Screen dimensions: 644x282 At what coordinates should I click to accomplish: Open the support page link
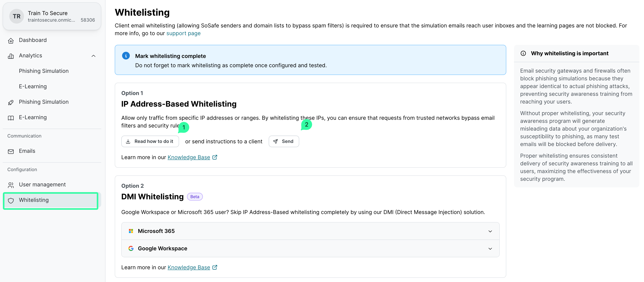(183, 33)
